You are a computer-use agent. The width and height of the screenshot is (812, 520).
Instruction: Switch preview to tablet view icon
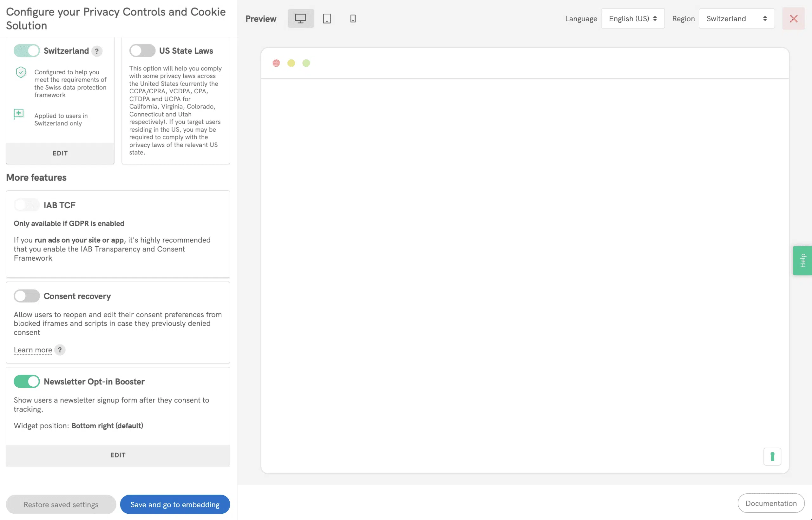click(x=327, y=18)
